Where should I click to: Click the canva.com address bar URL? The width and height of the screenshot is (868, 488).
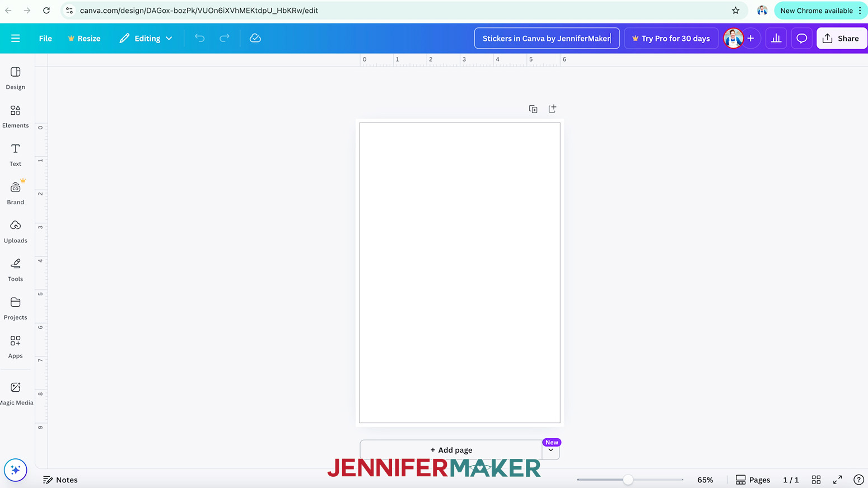point(199,10)
